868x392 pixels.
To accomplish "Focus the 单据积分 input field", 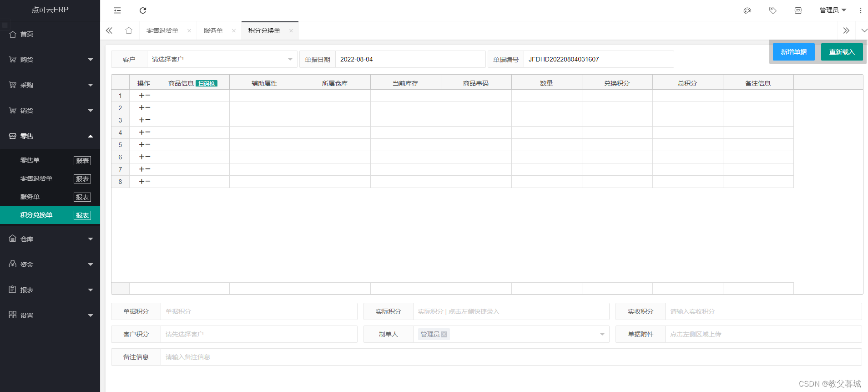I will click(x=259, y=311).
